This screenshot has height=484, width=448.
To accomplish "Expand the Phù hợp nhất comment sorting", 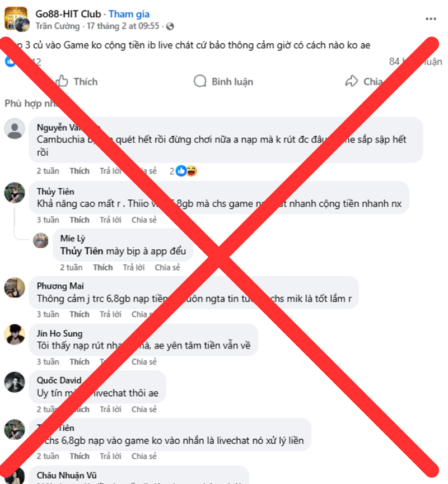I will coord(31,103).
